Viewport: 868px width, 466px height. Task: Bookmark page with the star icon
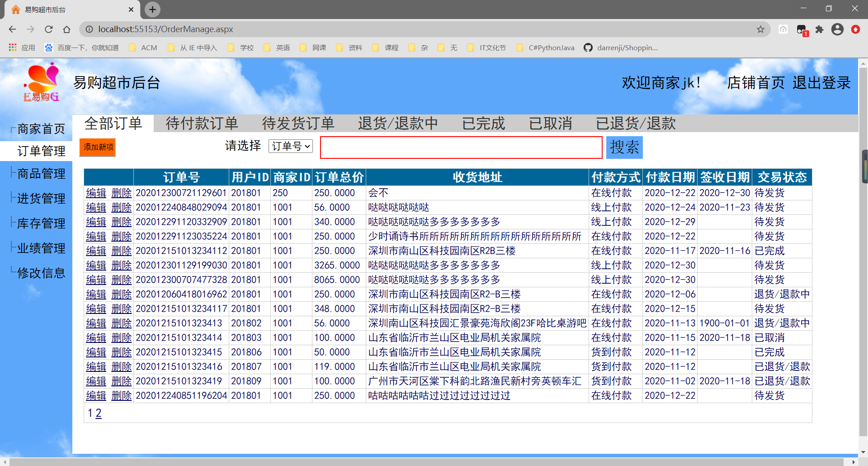point(760,29)
